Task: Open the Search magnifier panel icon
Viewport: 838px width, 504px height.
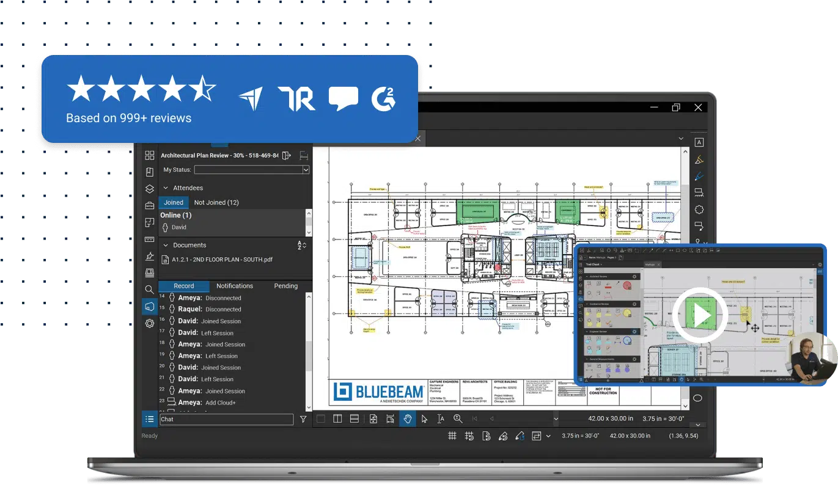Action: click(x=150, y=289)
